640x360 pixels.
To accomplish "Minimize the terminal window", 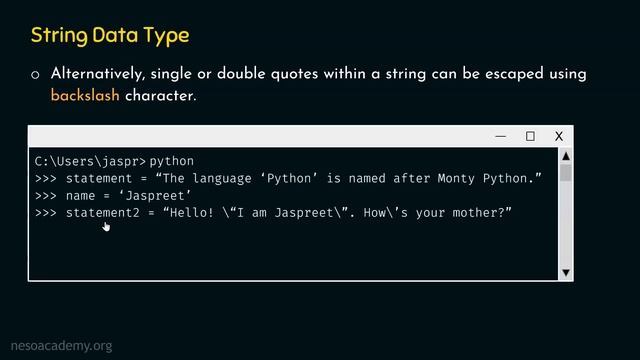I will pyautogui.click(x=500, y=136).
